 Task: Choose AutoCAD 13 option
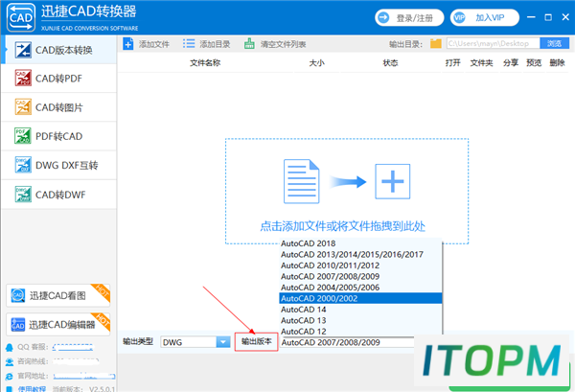point(360,320)
